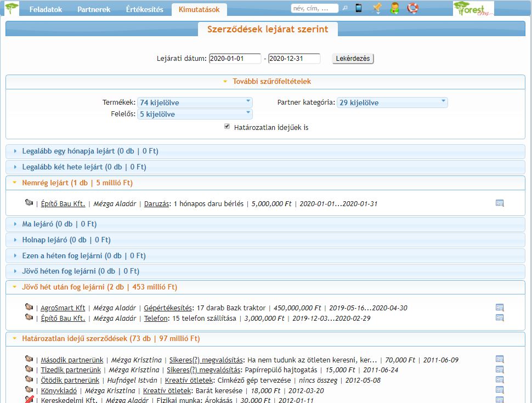Screen dimensions: 532x403
Task: Open help via the lifebuoy icon
Action: click(412, 8)
